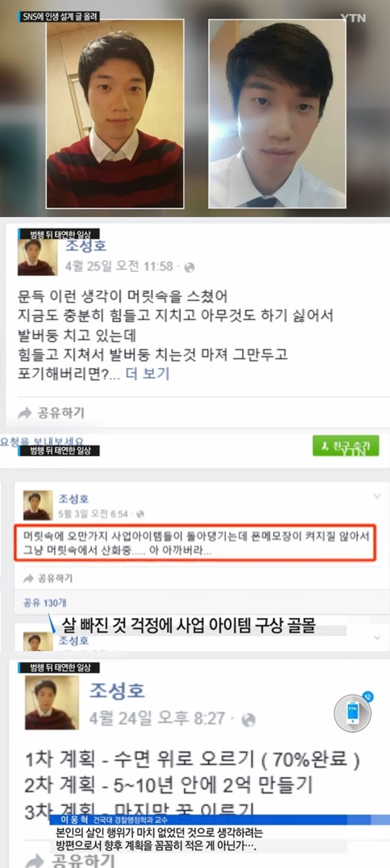Open the 더 보기 link to expand the post
Image resolution: width=390 pixels, height=868 pixels.
(x=147, y=374)
